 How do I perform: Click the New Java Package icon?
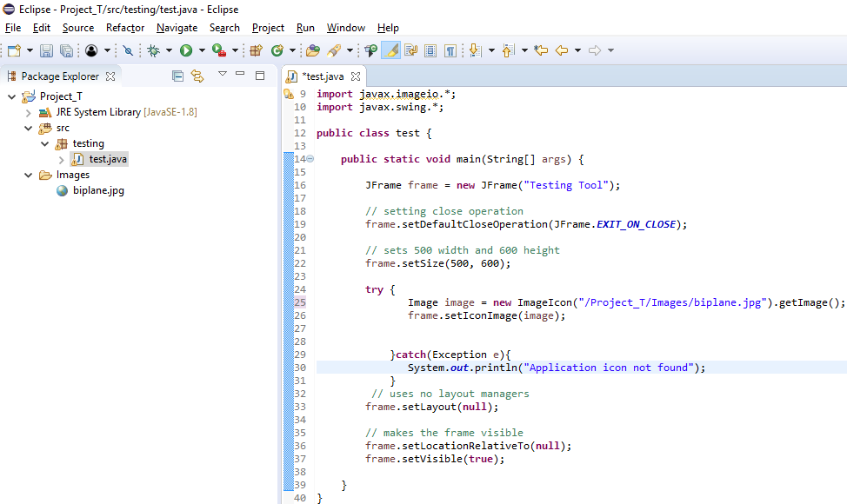pos(256,51)
